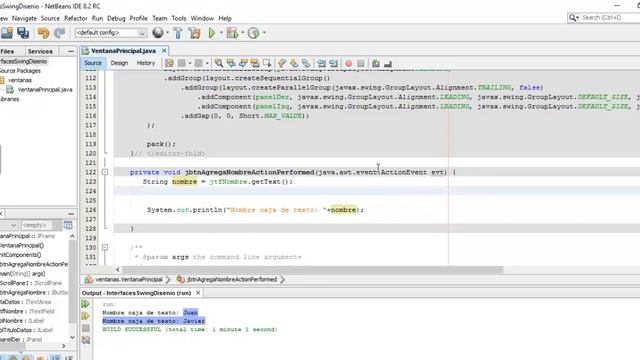Click Uncomment icon in editor toolbar
Screen dimensions: 640x360
[x=388, y=64]
